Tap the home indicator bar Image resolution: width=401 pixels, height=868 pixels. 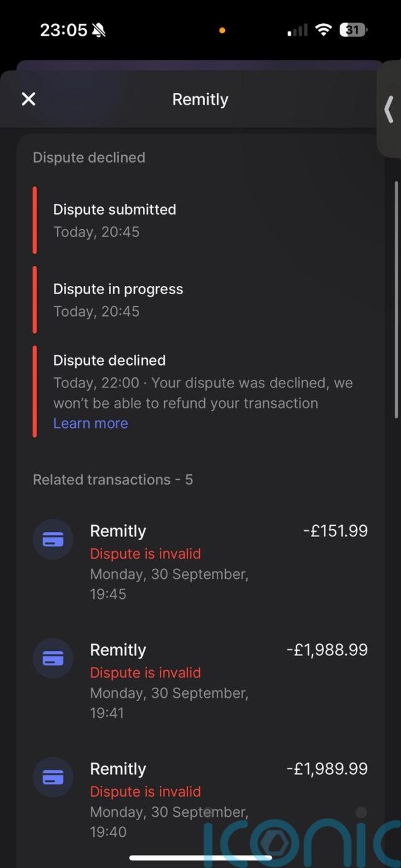tap(200, 858)
